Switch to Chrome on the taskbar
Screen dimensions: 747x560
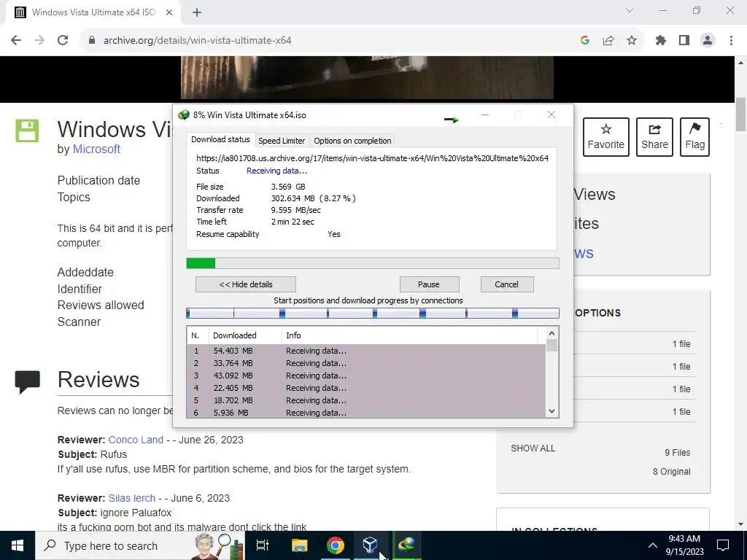tap(336, 545)
